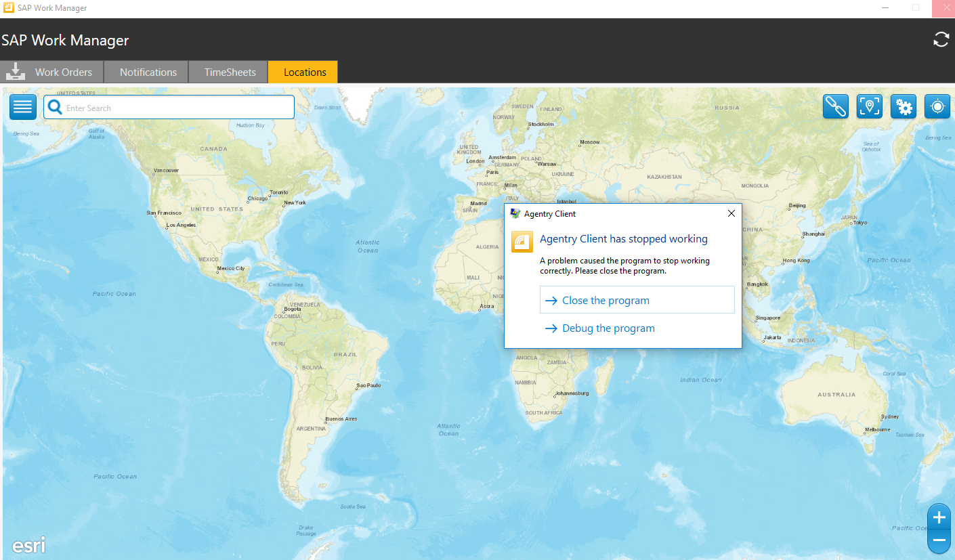The height and width of the screenshot is (560, 955).
Task: Click the Vancouver label on the map
Action: (x=166, y=170)
